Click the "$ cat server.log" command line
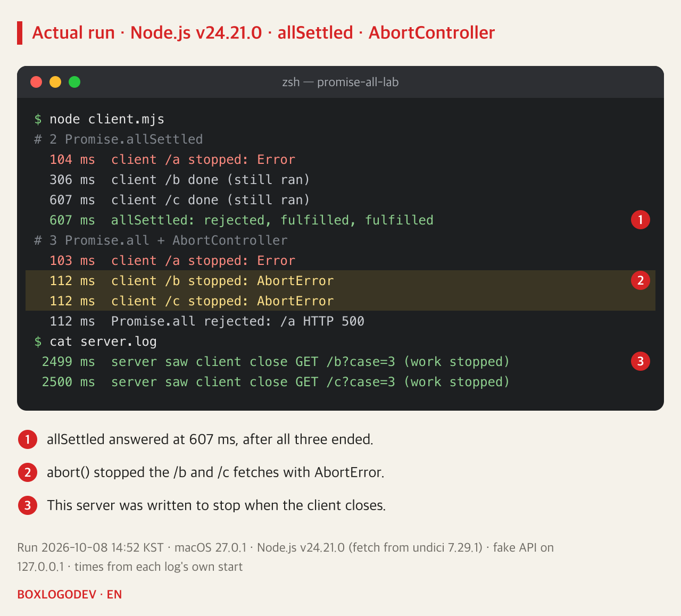The image size is (681, 616). pyautogui.click(x=96, y=342)
